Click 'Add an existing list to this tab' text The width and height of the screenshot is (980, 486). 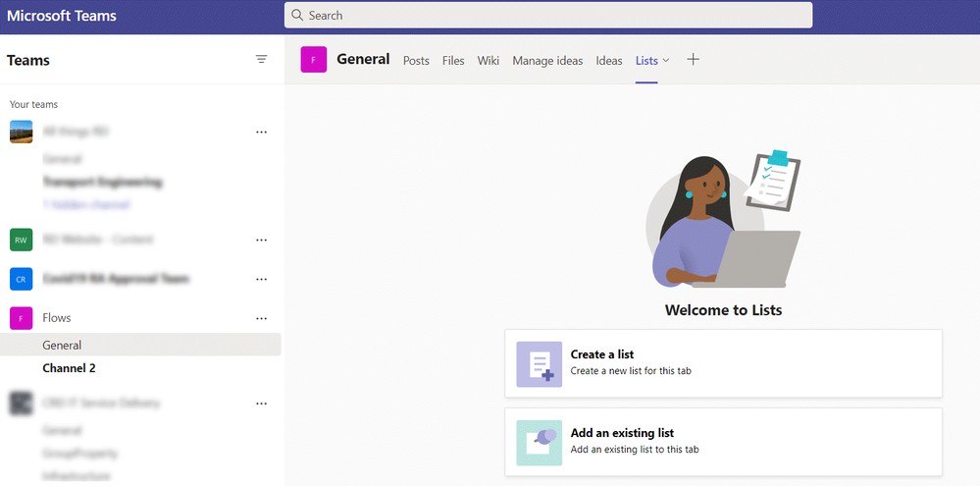(635, 450)
